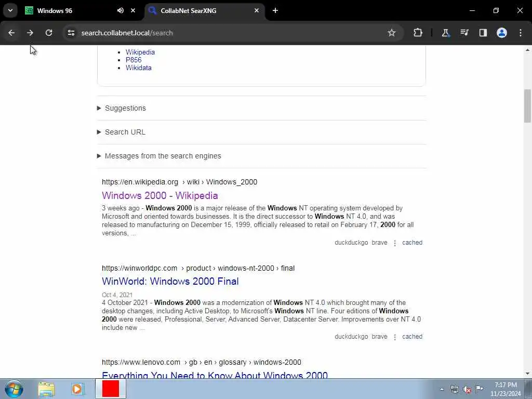Click the lenovo.com result URL
This screenshot has height=399, width=532.
(202, 362)
